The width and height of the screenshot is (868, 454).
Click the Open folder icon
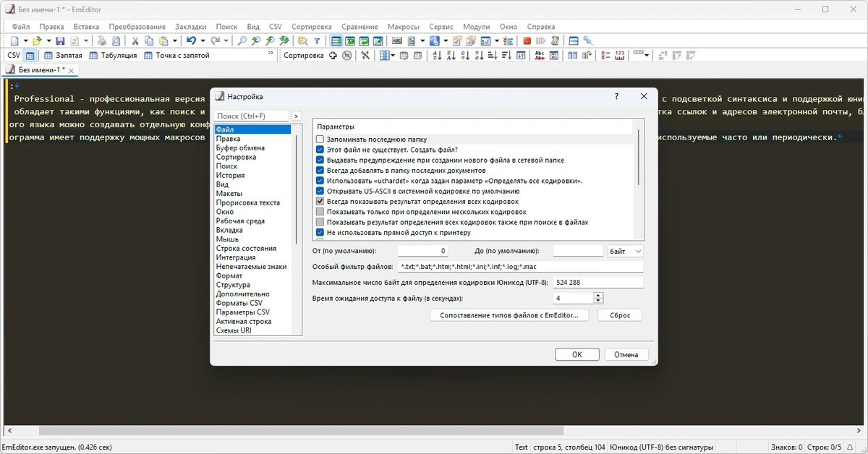click(36, 40)
